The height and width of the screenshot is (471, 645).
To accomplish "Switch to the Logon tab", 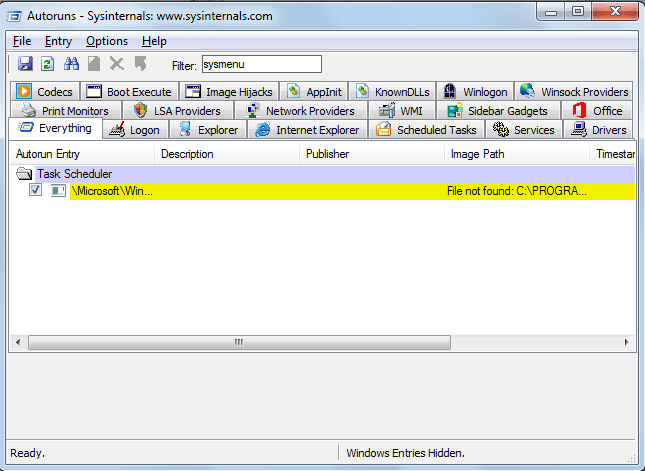I will click(x=135, y=130).
